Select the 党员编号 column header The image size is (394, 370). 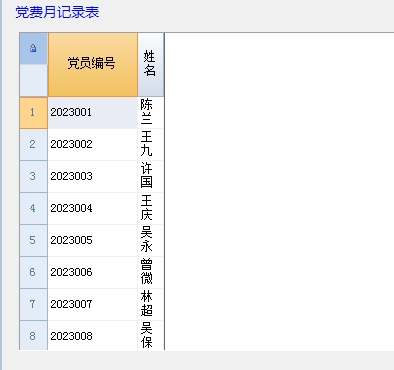coord(93,65)
